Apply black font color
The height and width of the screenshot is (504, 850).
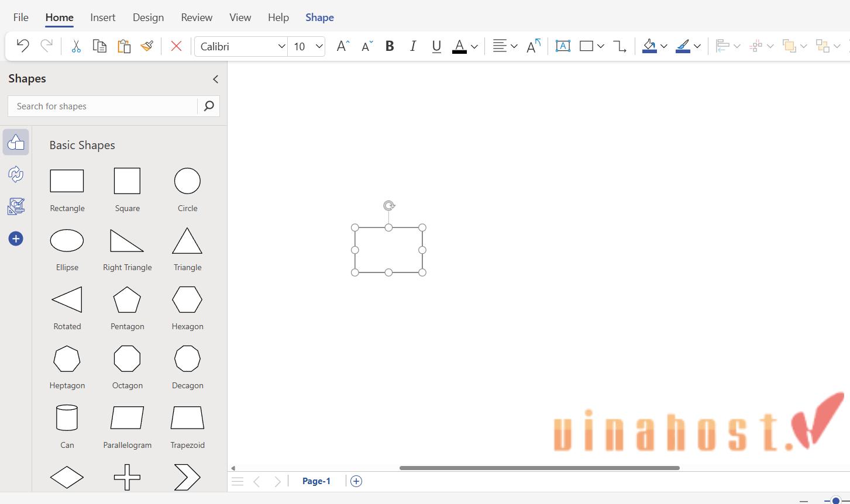coord(460,46)
